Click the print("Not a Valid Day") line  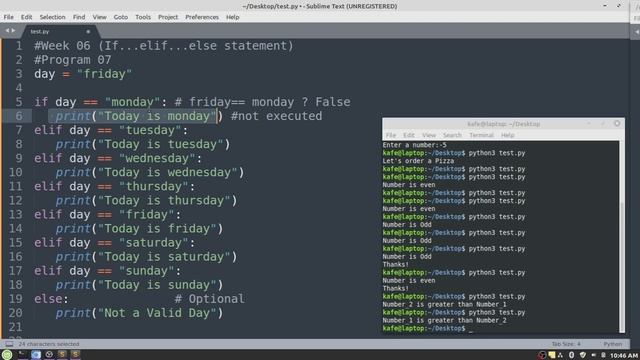tap(139, 313)
